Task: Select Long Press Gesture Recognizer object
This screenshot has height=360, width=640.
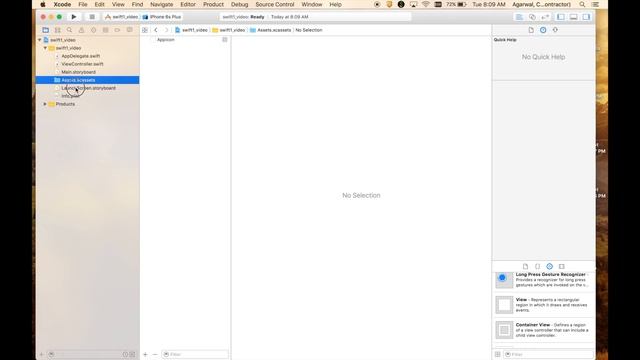Action: (x=543, y=280)
